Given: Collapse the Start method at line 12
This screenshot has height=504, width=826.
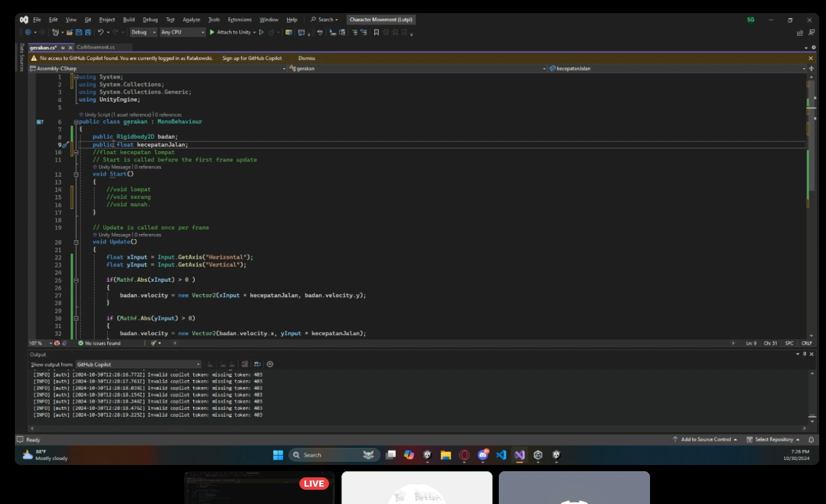Looking at the screenshot, I should click(x=76, y=175).
